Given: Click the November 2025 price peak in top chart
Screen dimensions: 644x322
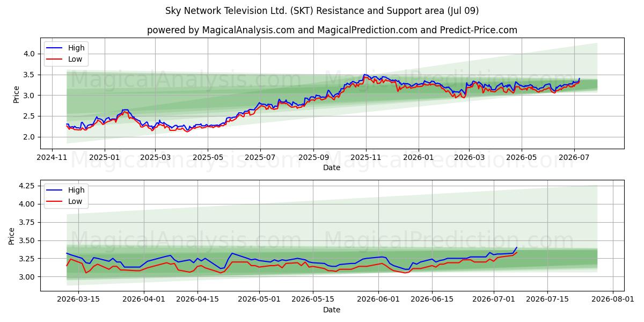Looking at the screenshot, I should tap(364, 75).
